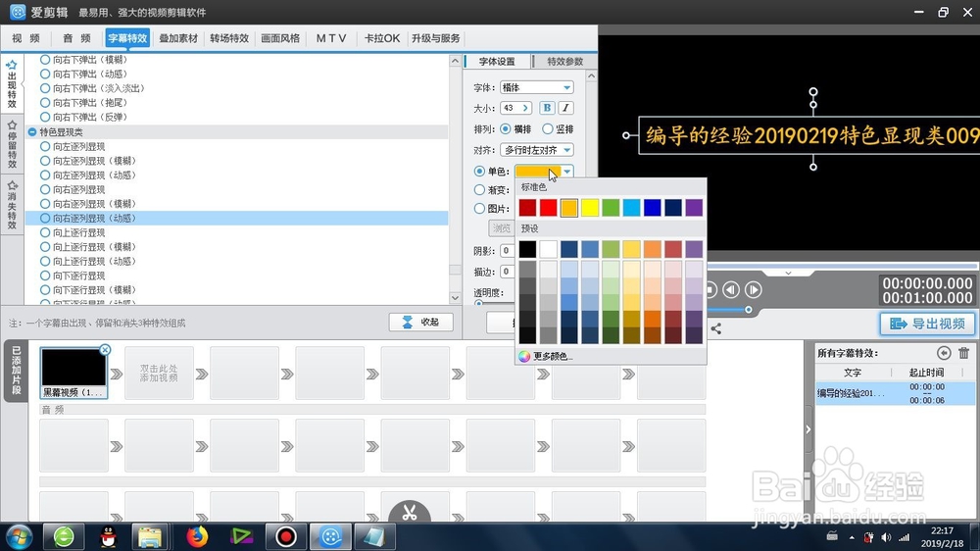Image resolution: width=980 pixels, height=551 pixels.
Task: Select the 黑幕视频 clip thumbnail
Action: [x=73, y=373]
